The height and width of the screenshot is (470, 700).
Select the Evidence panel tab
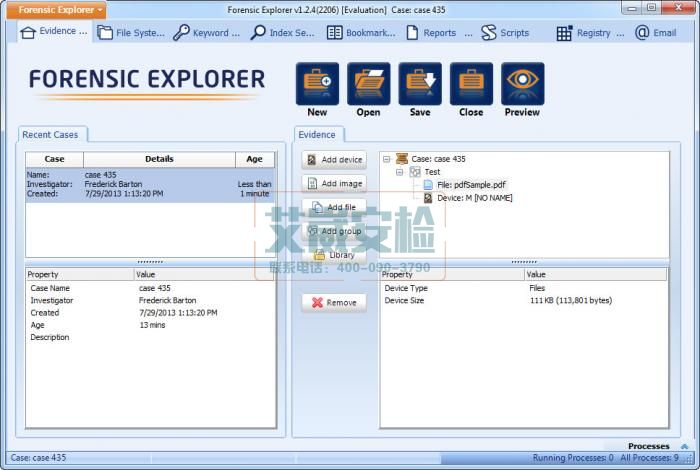(x=317, y=135)
